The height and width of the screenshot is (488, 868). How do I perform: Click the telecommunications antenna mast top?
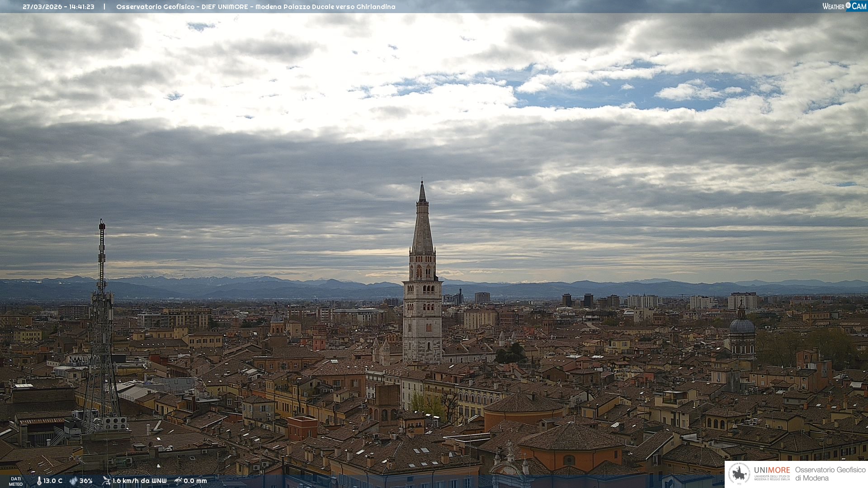point(102,223)
